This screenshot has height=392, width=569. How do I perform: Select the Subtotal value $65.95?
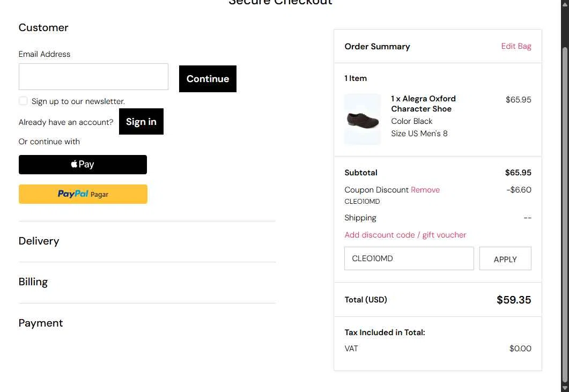pyautogui.click(x=518, y=173)
